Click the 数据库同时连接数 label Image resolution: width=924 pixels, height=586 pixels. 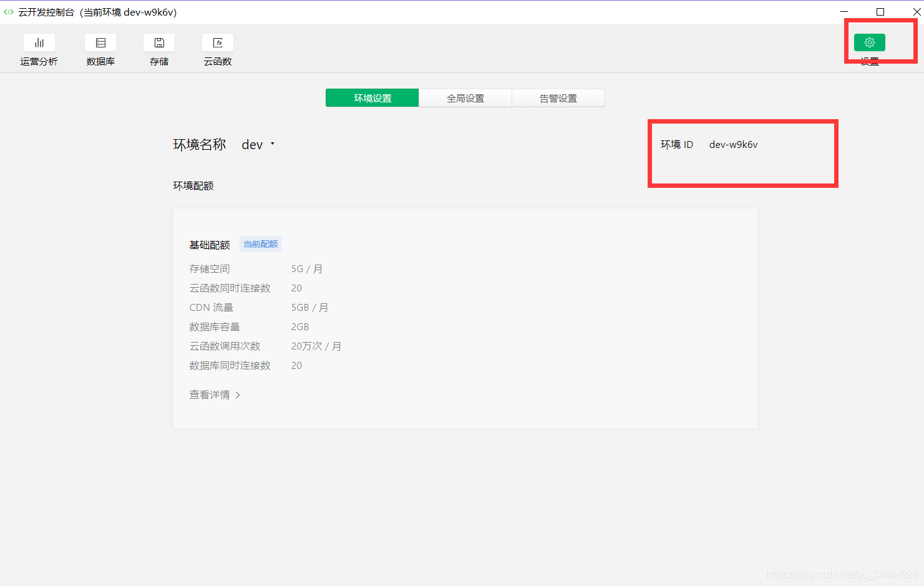pos(230,366)
